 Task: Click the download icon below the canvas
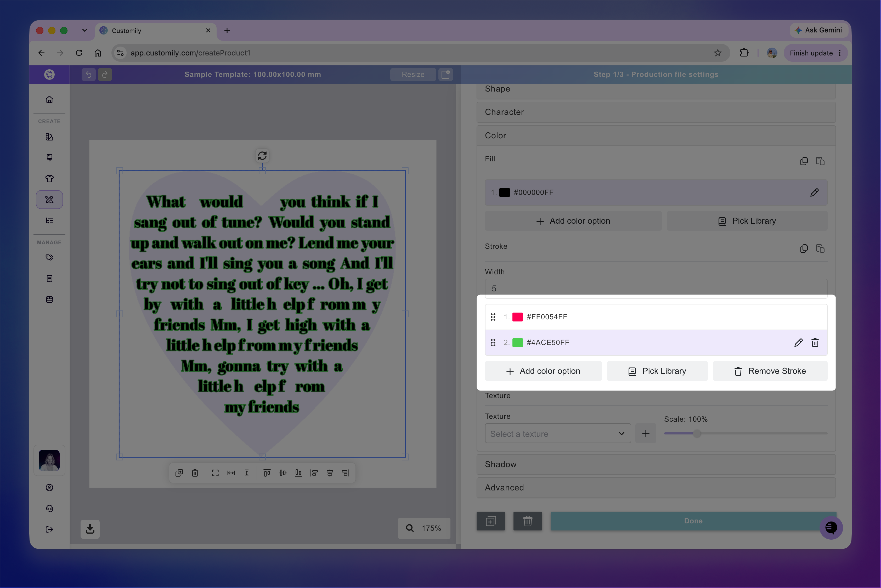[90, 529]
